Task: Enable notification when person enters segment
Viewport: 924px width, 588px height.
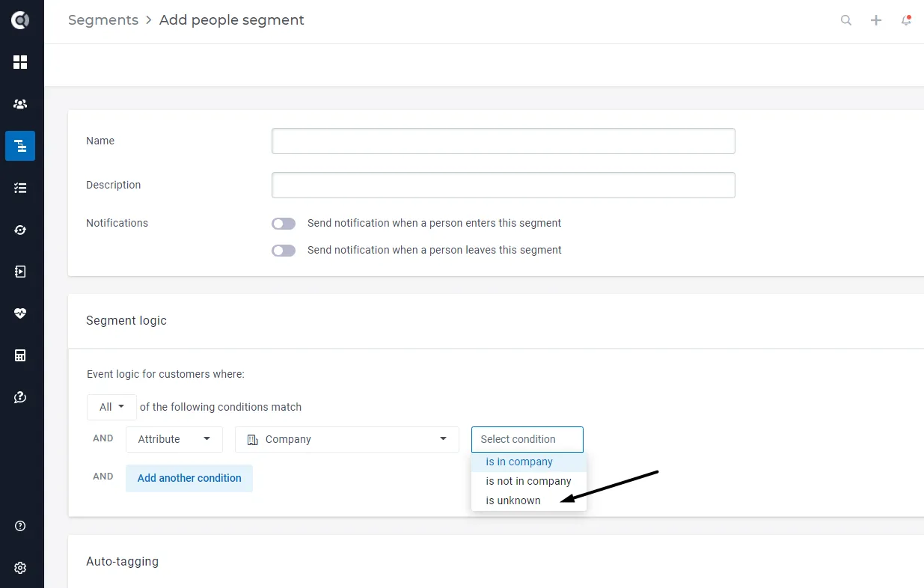Action: pos(284,224)
